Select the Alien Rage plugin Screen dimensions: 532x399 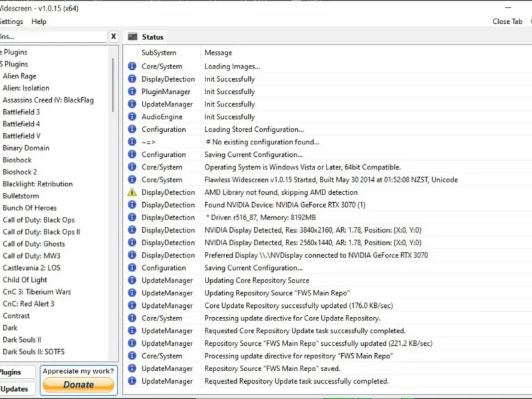pos(19,76)
